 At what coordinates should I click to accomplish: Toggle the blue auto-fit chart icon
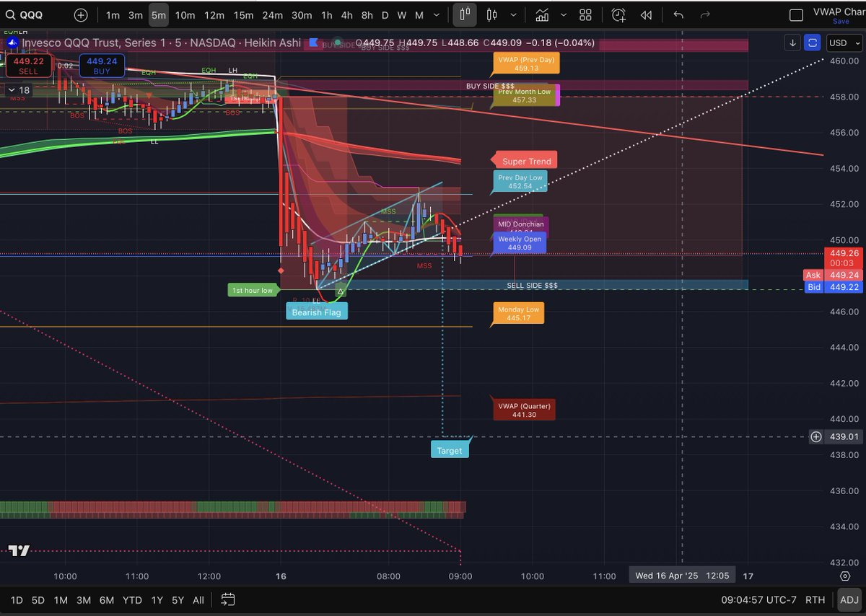click(813, 43)
